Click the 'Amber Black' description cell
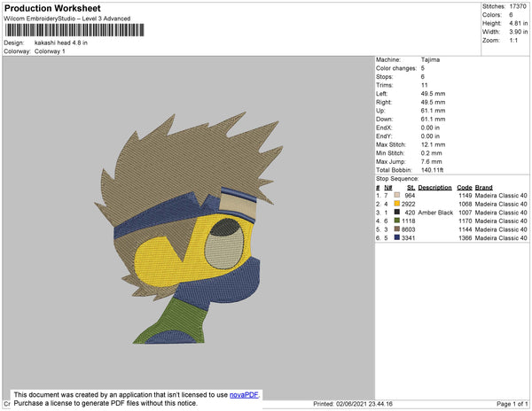Viewport: 532px width, 411px height. tap(435, 213)
